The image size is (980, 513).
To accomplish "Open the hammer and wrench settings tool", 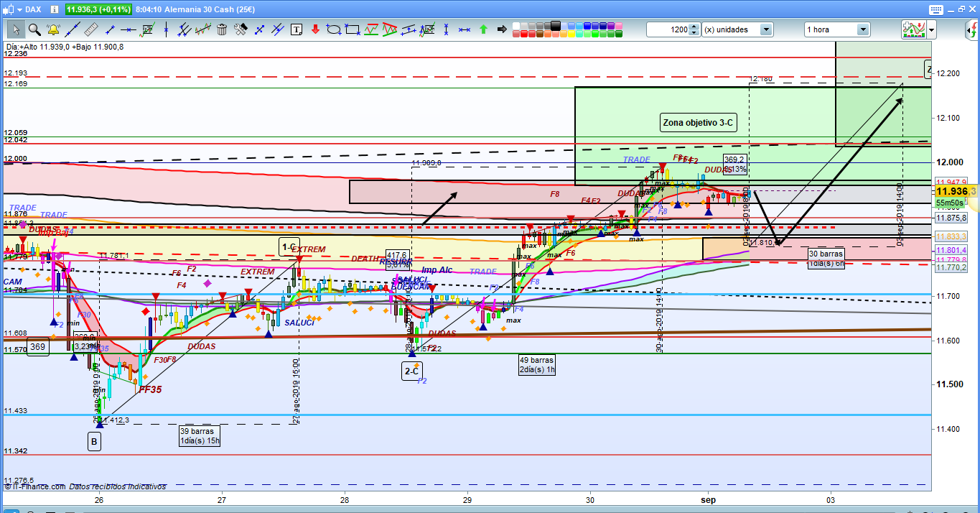I will pyautogui.click(x=241, y=29).
